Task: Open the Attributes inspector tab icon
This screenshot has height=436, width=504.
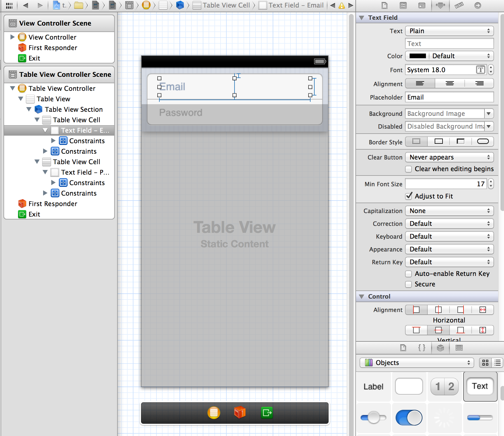Action: click(440, 6)
